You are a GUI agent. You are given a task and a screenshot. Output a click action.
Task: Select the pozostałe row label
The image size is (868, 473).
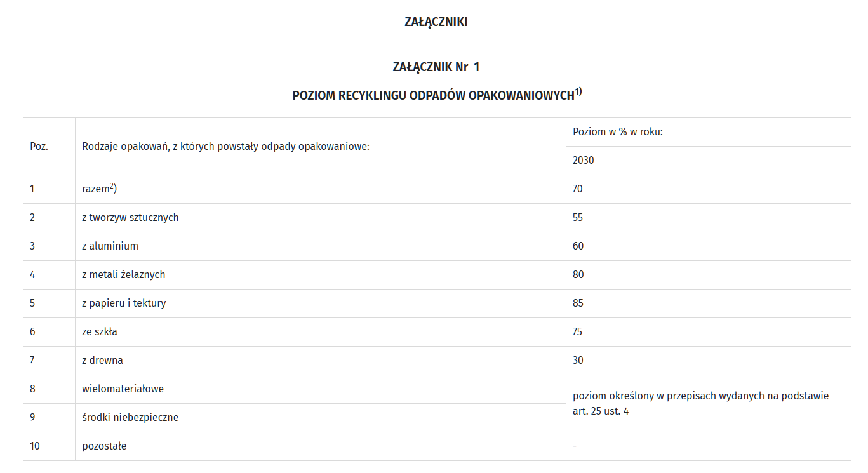click(104, 446)
